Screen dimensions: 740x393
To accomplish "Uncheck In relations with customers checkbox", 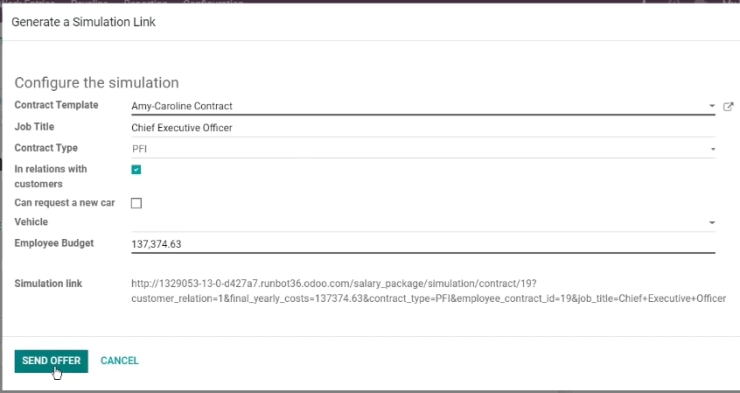I will point(136,169).
